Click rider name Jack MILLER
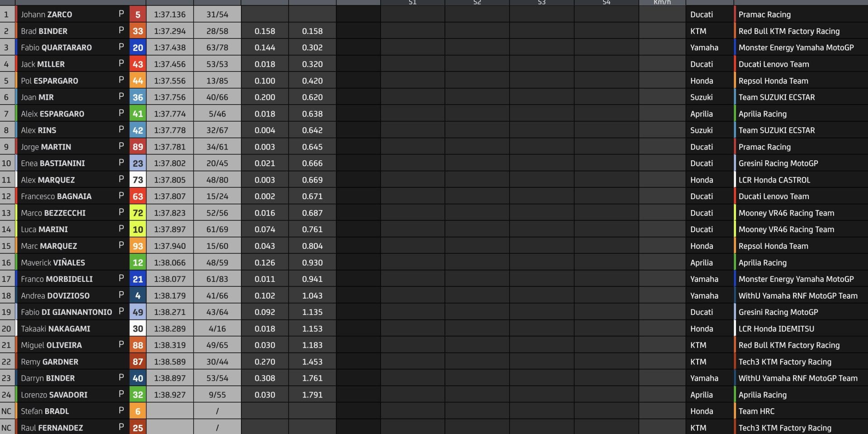 [x=42, y=64]
